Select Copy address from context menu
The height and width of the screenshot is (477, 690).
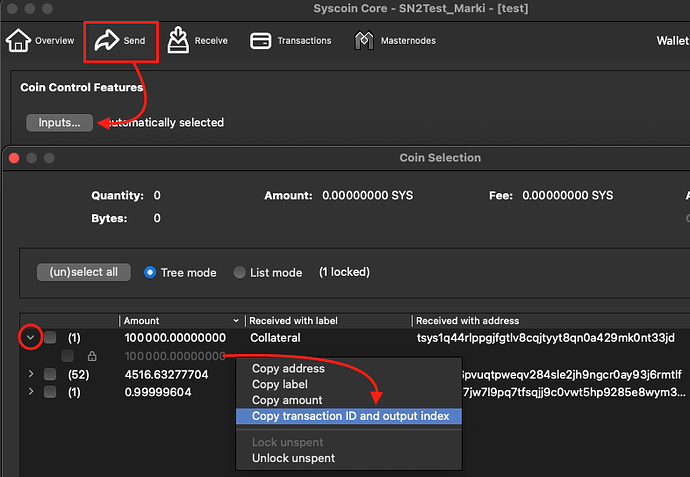coord(288,369)
